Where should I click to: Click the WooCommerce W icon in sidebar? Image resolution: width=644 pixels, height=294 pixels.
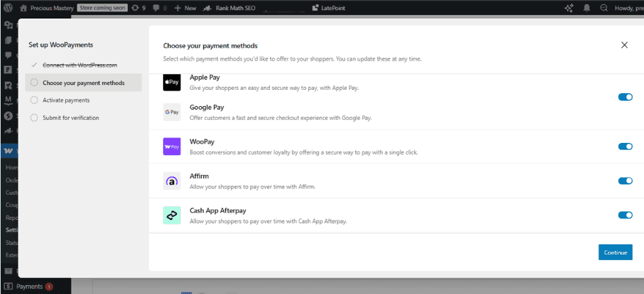tap(8, 151)
